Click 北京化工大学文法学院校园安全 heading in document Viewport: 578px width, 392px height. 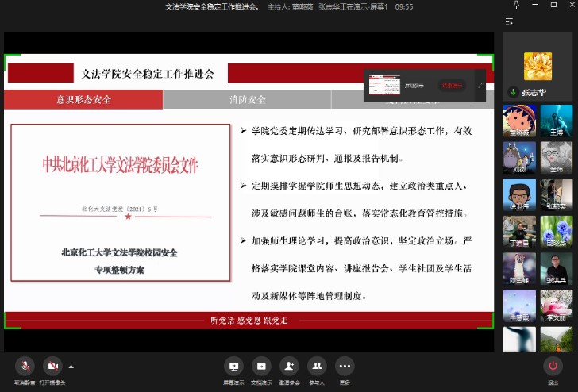click(x=119, y=252)
